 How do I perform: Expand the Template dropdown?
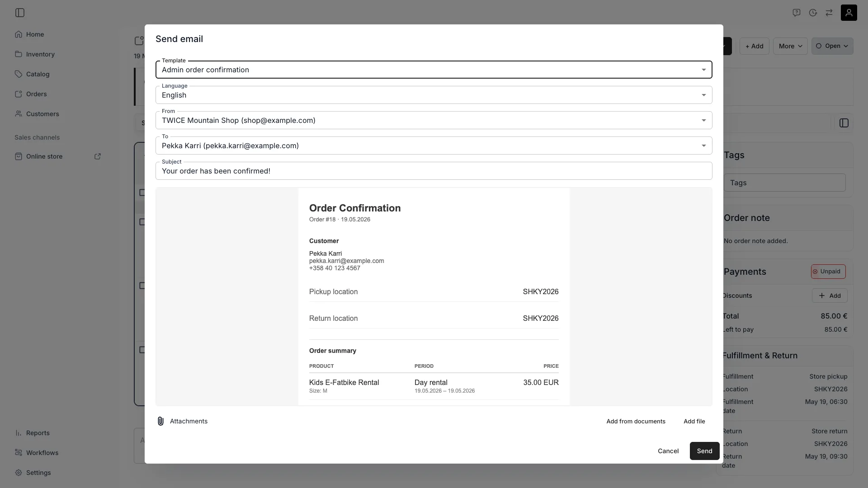coord(434,70)
